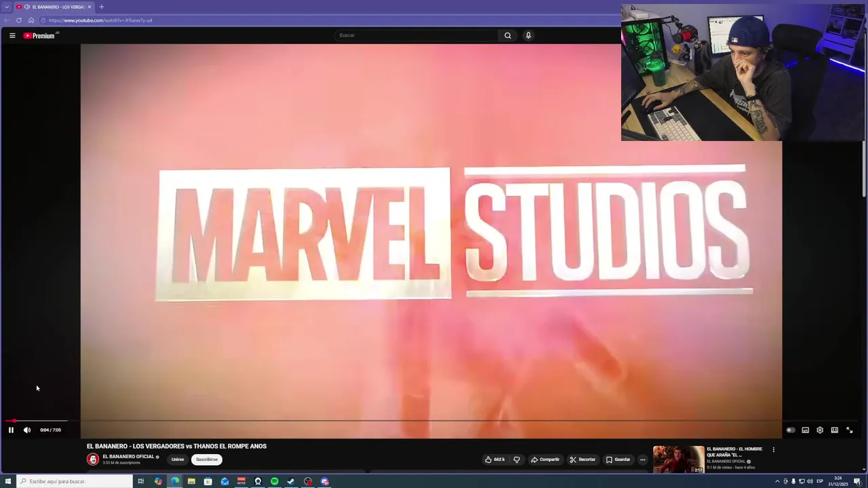Go to browser home page
Screen dimensions: 868x488
(x=31, y=20)
